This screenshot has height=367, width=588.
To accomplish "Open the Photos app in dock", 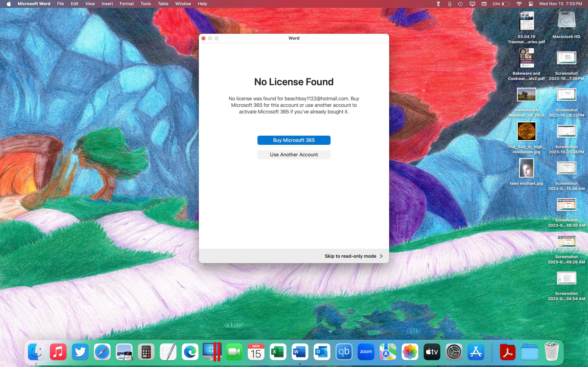I will click(410, 352).
